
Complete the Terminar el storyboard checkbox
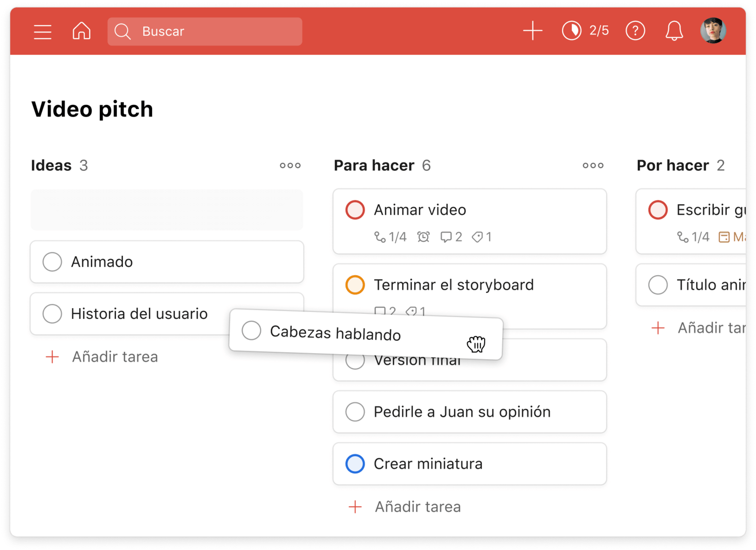[x=355, y=285]
